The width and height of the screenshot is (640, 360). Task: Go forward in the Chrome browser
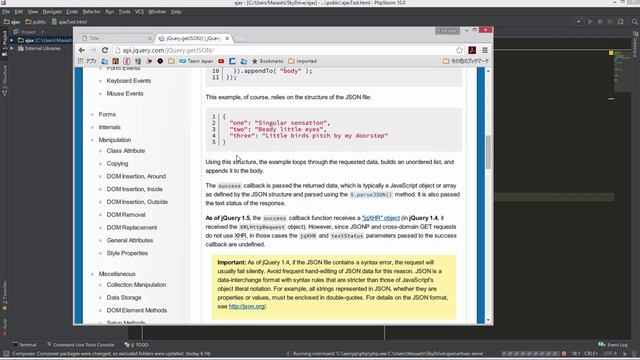click(93, 50)
